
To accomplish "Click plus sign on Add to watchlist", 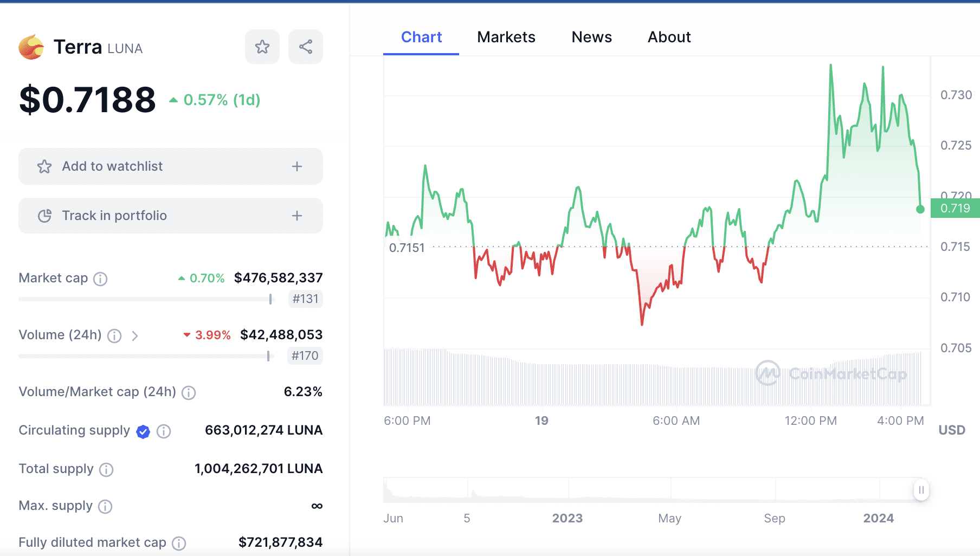I will click(x=297, y=166).
